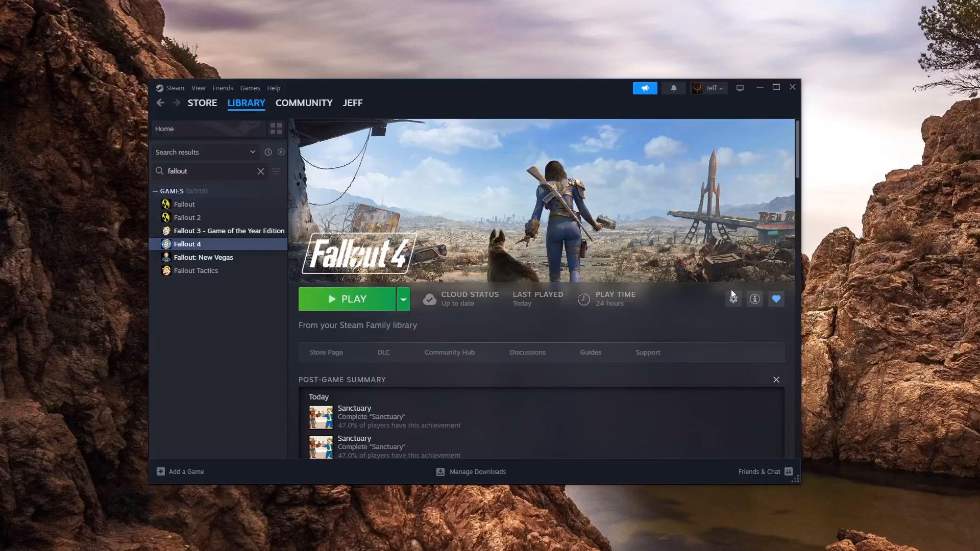Toggle the ready-to-play filter icon
The height and width of the screenshot is (551, 980).
click(x=281, y=152)
